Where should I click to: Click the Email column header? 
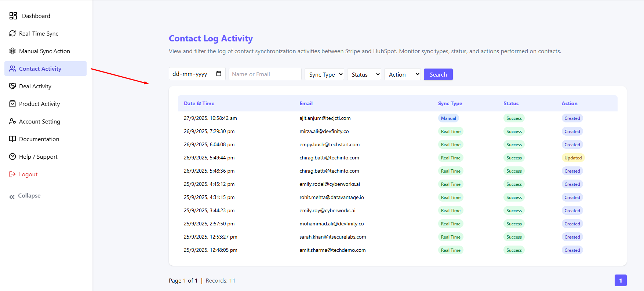coord(306,103)
